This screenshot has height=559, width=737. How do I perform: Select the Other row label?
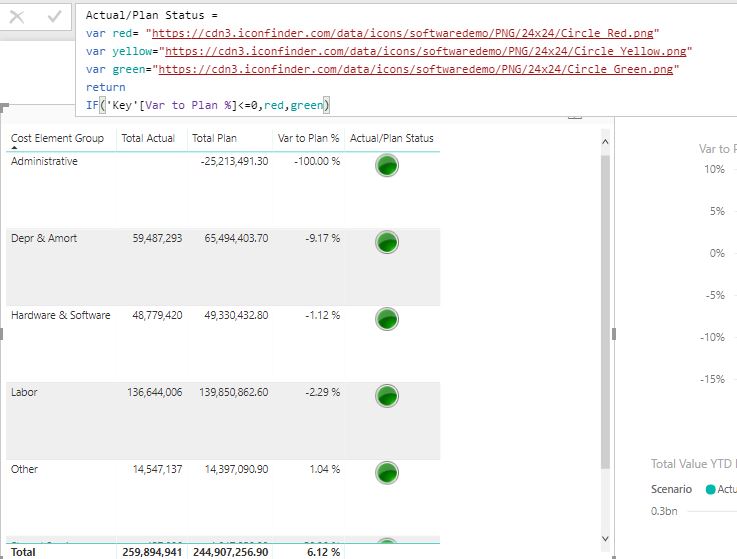pos(24,469)
